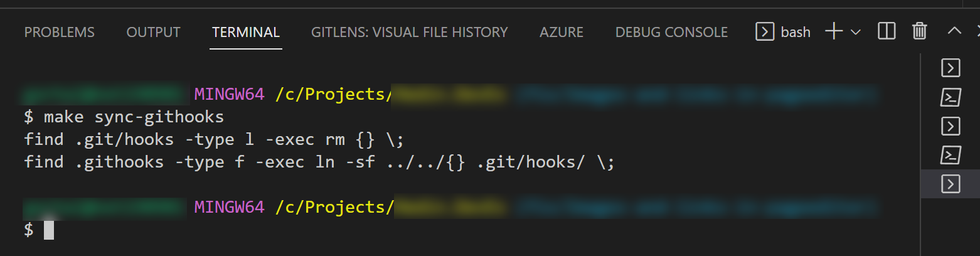Open the DEBUG CONSOLE tab

tap(671, 32)
